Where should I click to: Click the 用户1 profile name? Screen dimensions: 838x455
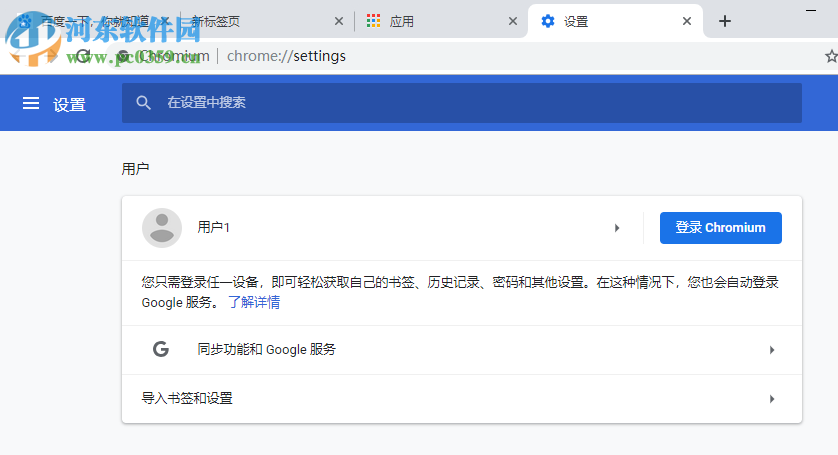click(x=214, y=228)
